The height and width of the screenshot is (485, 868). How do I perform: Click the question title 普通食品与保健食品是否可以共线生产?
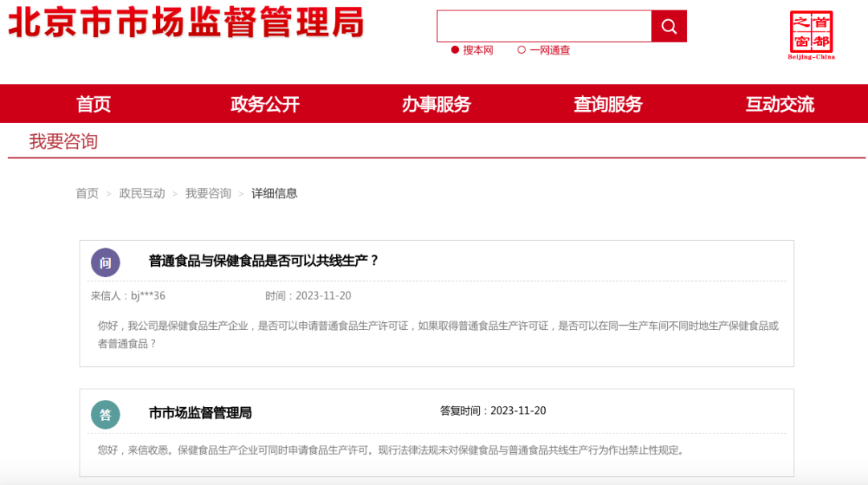click(x=264, y=260)
